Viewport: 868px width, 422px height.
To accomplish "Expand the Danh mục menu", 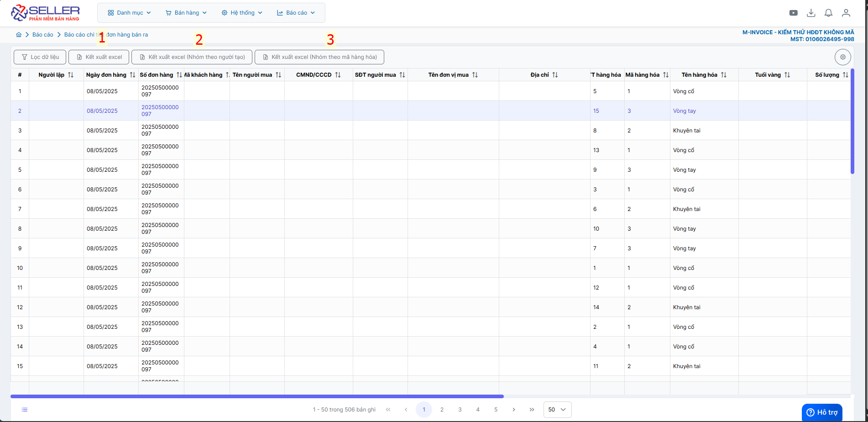I will tap(130, 13).
